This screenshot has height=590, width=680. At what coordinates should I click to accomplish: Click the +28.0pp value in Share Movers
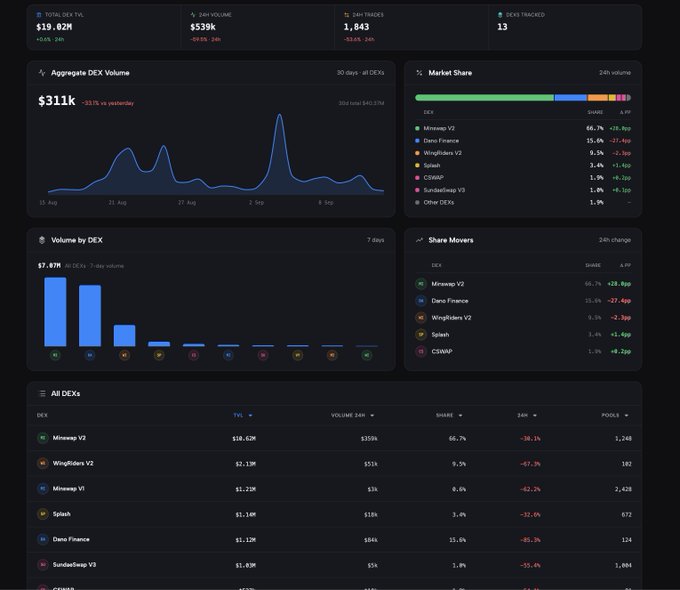tap(619, 284)
